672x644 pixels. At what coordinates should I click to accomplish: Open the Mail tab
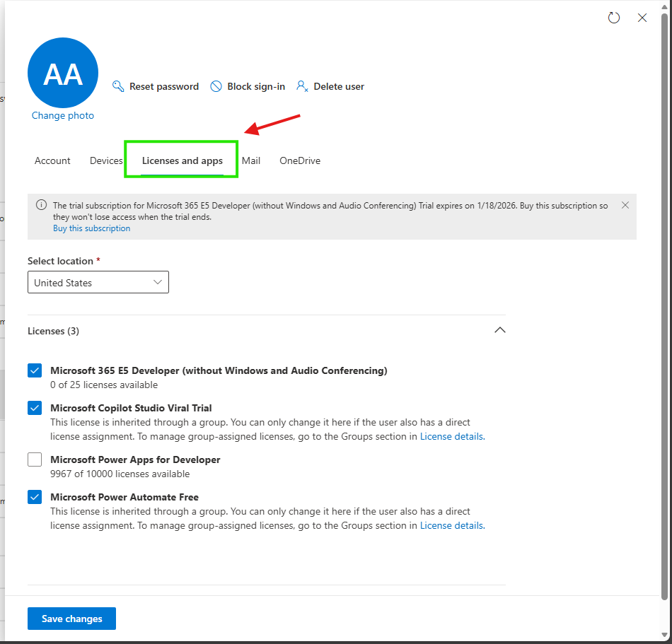[251, 160]
